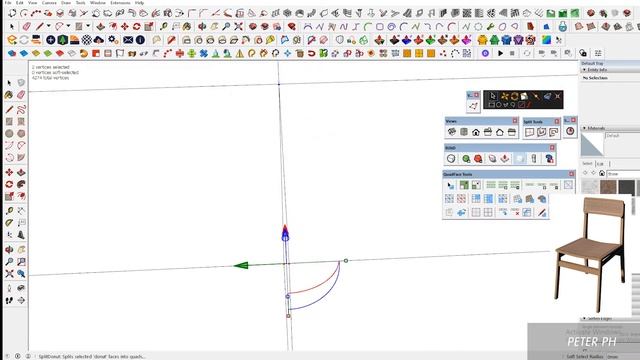This screenshot has width=640, height=360.
Task: Click the Extension Warehouse gear icon
Action: click(113, 40)
